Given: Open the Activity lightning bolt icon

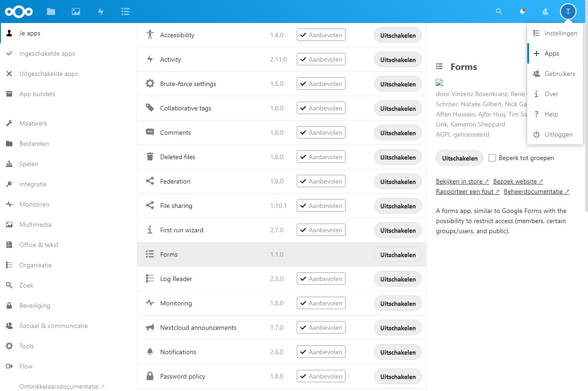Looking at the screenshot, I should 101,11.
